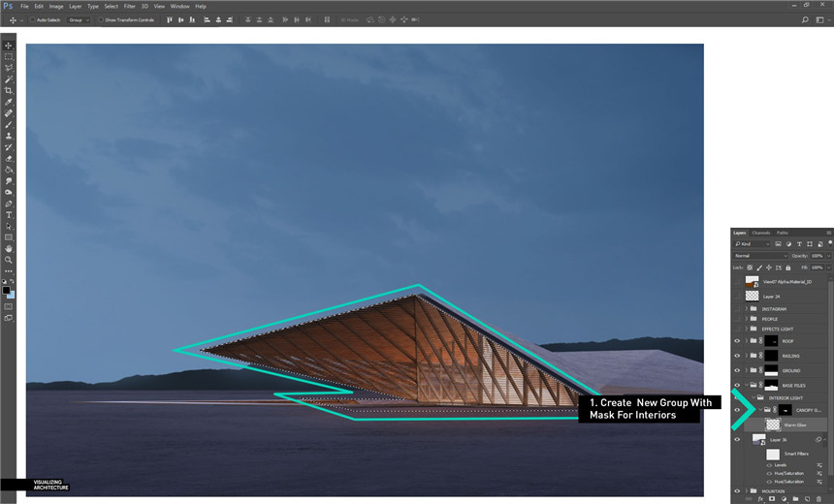Image resolution: width=834 pixels, height=504 pixels.
Task: Click the foreground color swatch
Action: (x=6, y=290)
